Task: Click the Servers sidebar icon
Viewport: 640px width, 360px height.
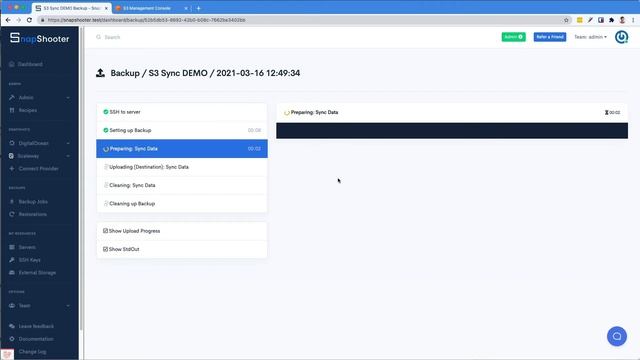Action: tap(11, 247)
